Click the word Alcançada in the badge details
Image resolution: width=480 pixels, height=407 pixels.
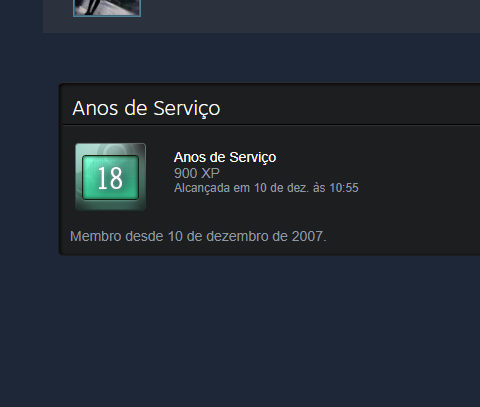pyautogui.click(x=202, y=188)
